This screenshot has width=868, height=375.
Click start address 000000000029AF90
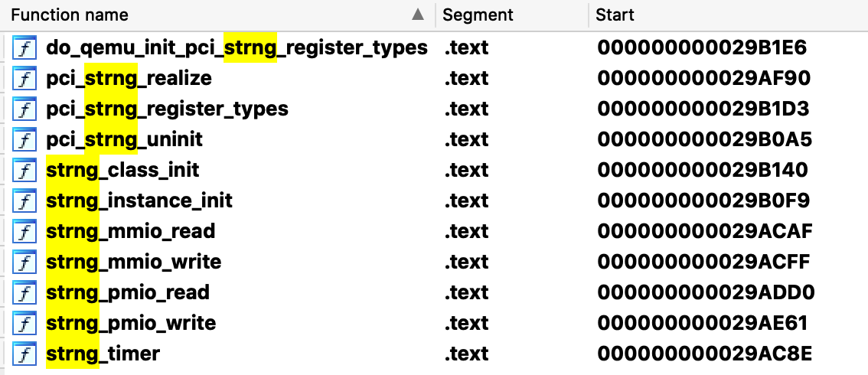pos(703,79)
